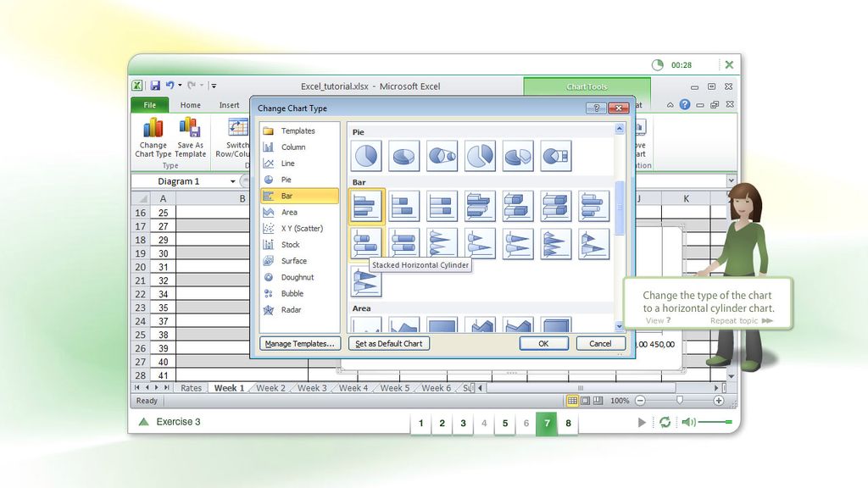
Task: Click Change Chart Type ribbon button
Action: [153, 138]
